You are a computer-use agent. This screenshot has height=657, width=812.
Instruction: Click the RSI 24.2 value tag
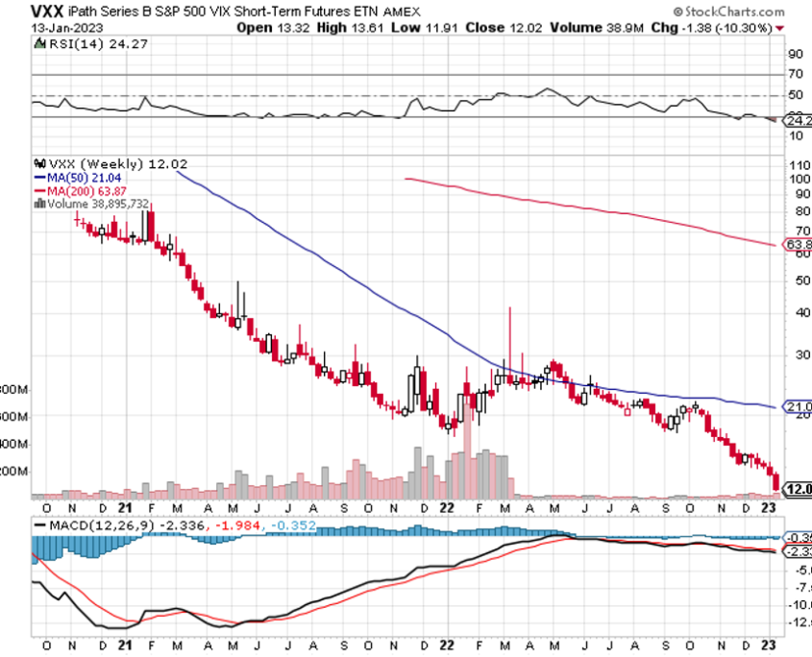799,122
